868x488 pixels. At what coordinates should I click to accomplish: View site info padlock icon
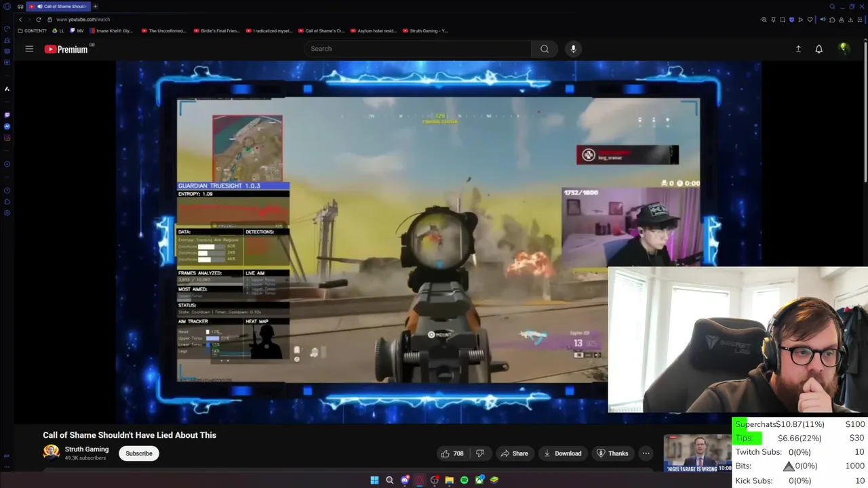coord(49,20)
